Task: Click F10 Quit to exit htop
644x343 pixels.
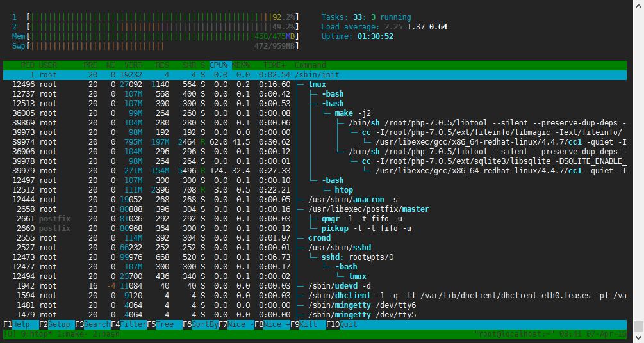Action: tap(342, 324)
